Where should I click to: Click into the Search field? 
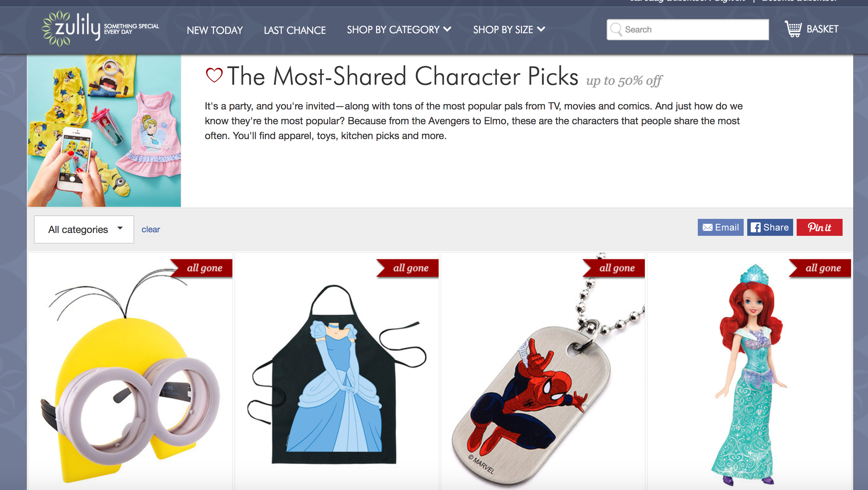pyautogui.click(x=688, y=30)
